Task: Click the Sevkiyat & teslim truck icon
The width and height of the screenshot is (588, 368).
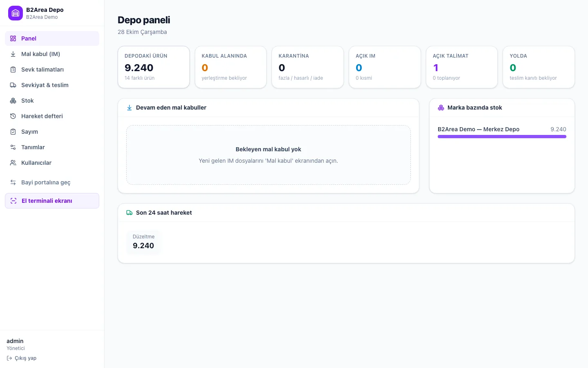Action: tap(13, 85)
